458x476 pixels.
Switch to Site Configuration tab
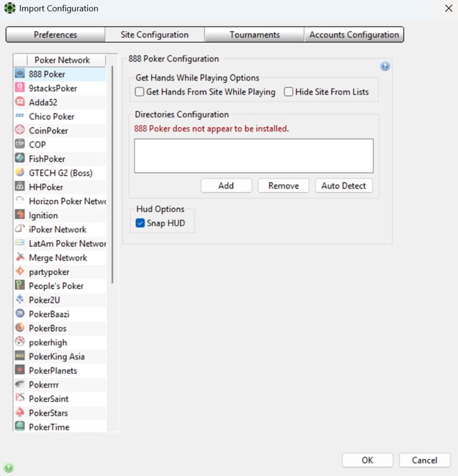[154, 35]
